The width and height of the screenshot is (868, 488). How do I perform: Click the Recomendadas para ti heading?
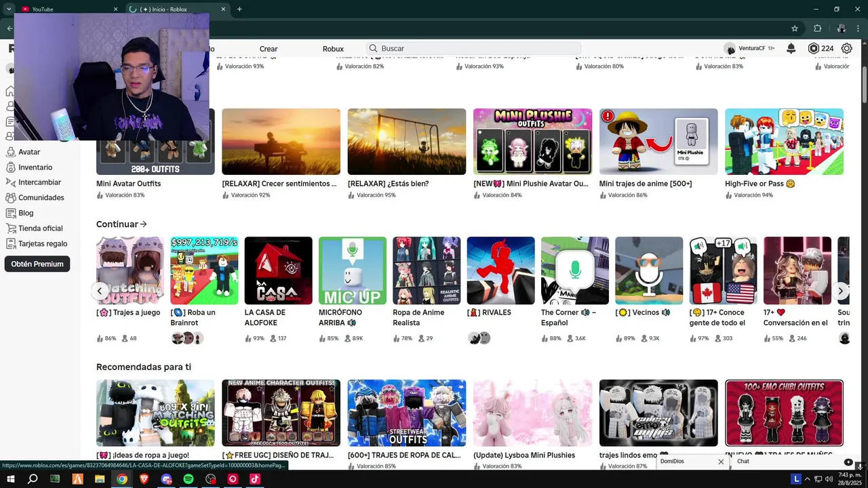(144, 367)
